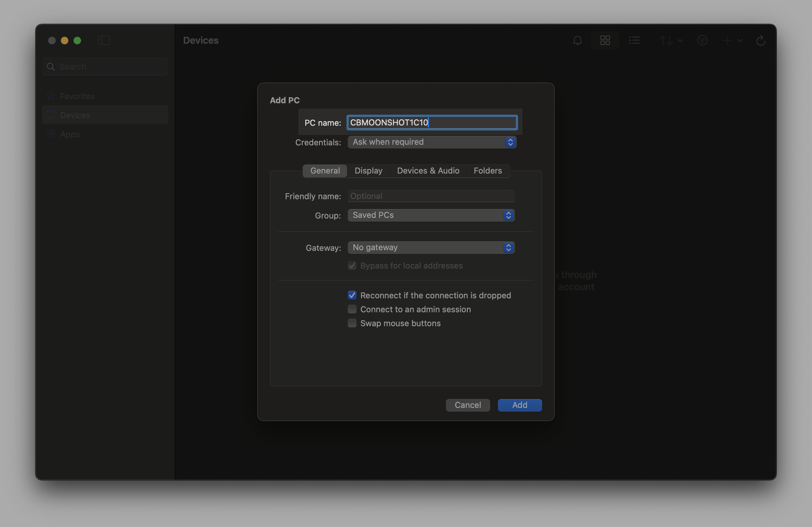Select Favorites in the sidebar
Image resolution: width=812 pixels, height=527 pixels.
pos(105,96)
